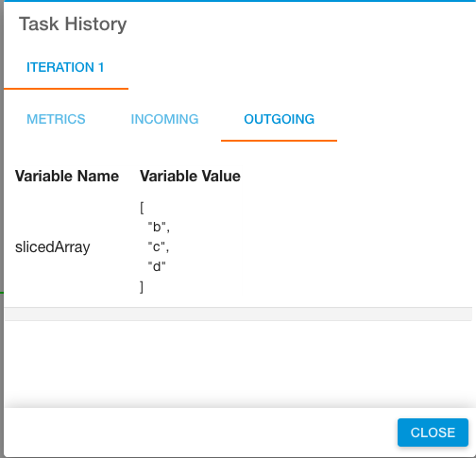Click the "b" array element value
The height and width of the screenshot is (458, 476).
pos(159,227)
